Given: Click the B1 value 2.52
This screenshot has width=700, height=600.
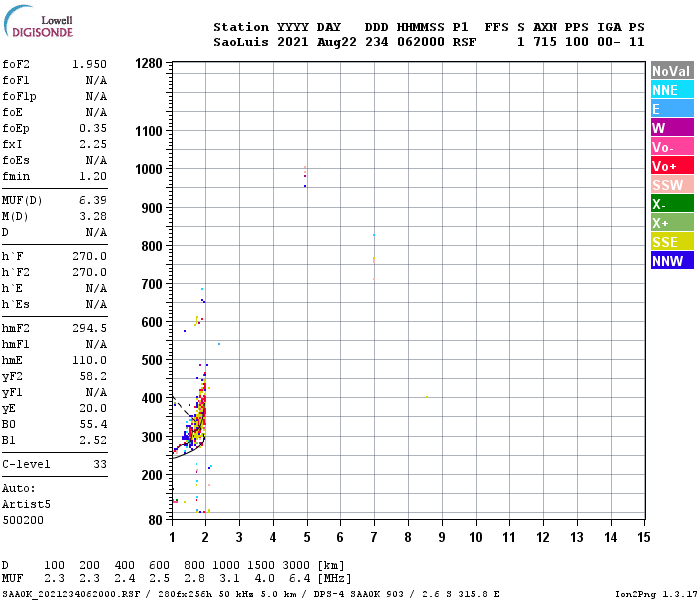Looking at the screenshot, I should (93, 440).
